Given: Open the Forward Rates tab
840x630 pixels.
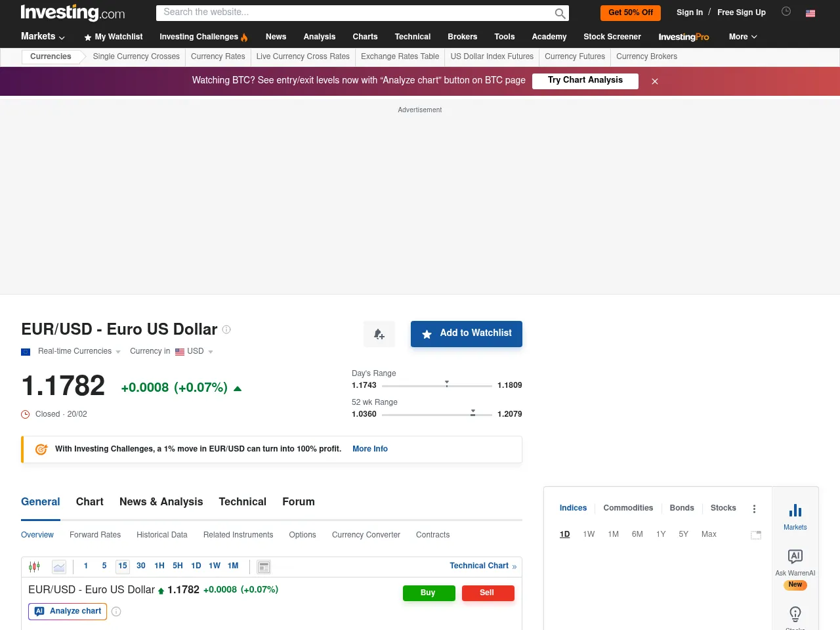Looking at the screenshot, I should click(x=95, y=535).
